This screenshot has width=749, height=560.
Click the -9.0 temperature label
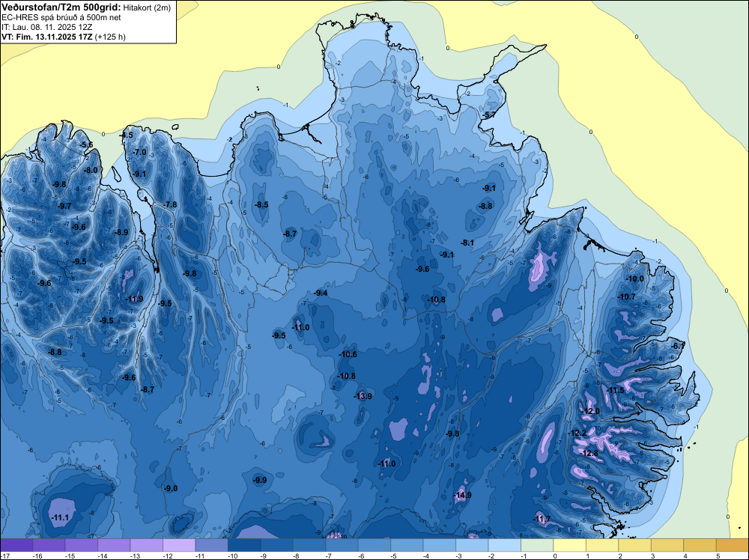pos(171,488)
